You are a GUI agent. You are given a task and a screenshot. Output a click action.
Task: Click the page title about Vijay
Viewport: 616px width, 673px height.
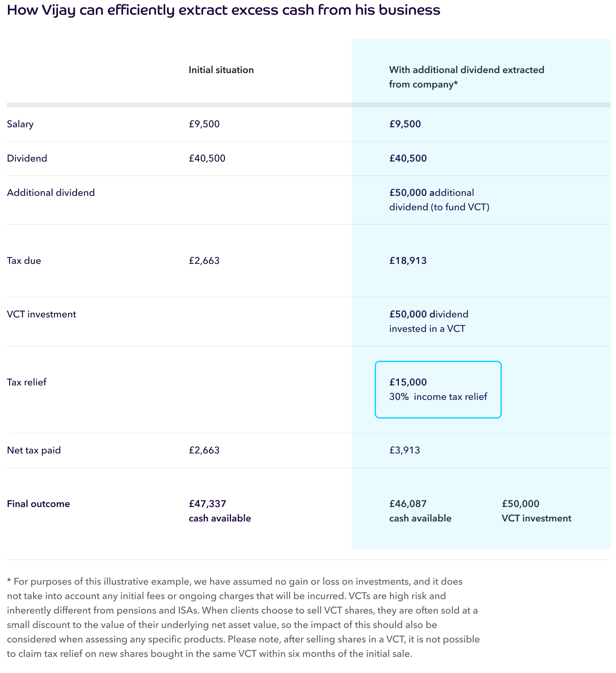223,10
